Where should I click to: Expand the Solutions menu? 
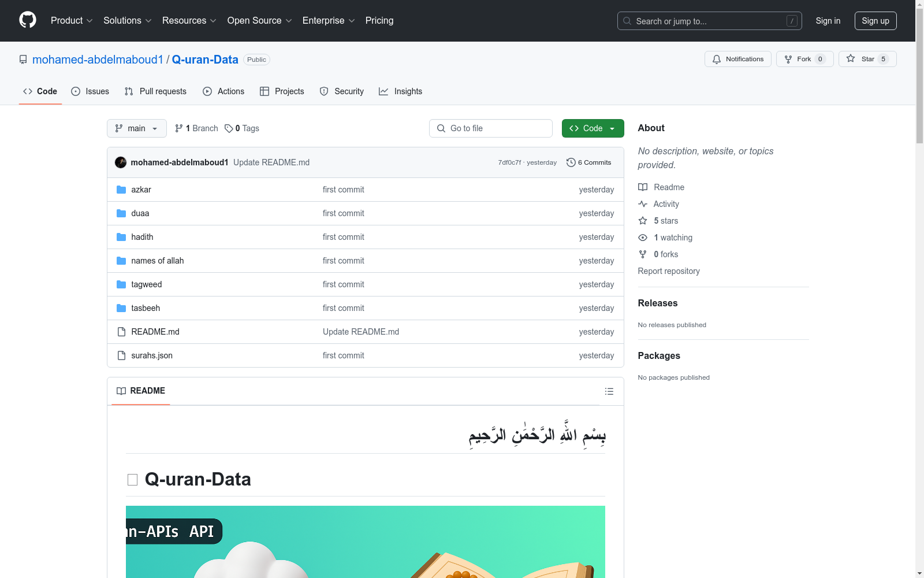[128, 20]
